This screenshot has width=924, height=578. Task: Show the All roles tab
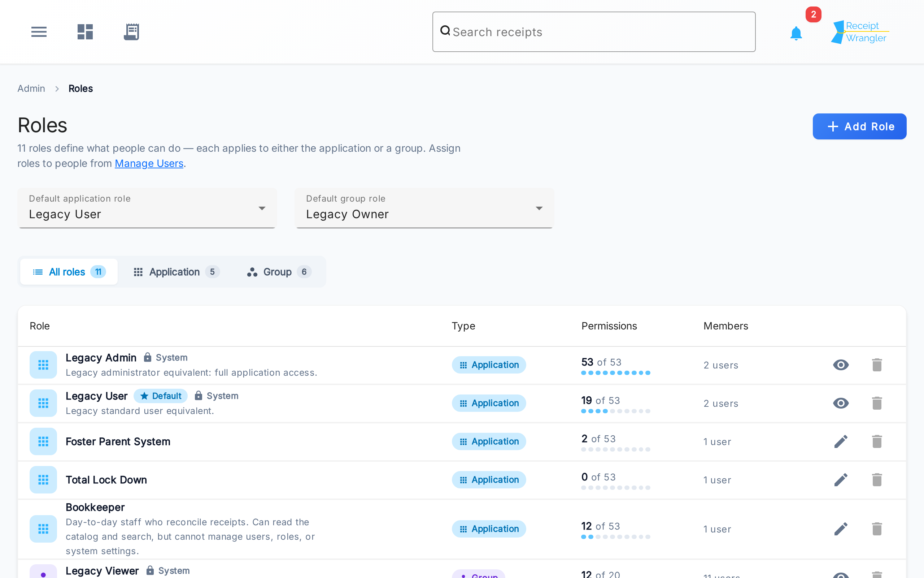69,272
